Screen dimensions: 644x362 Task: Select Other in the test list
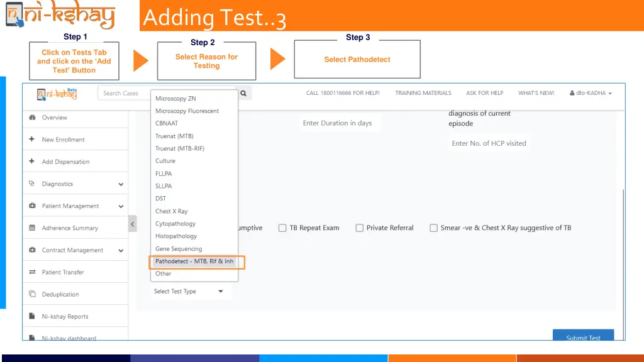pos(163,273)
